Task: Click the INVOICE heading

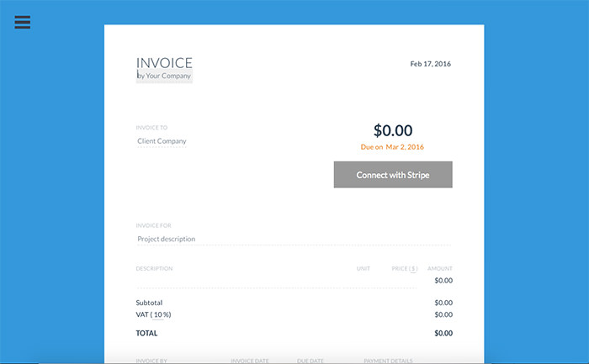Action: (x=164, y=63)
